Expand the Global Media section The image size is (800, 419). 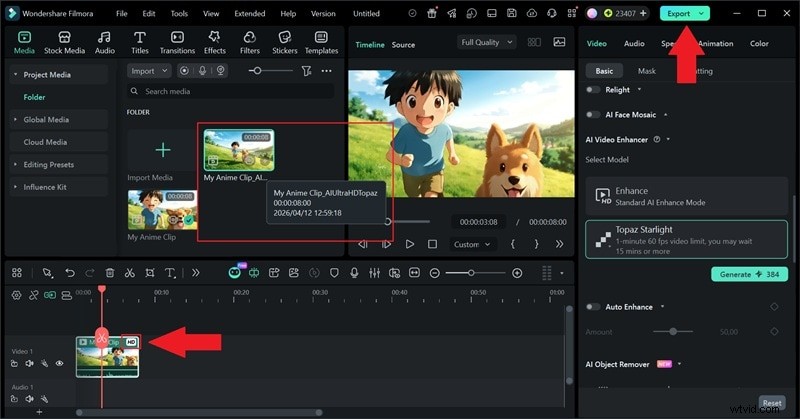pos(15,119)
